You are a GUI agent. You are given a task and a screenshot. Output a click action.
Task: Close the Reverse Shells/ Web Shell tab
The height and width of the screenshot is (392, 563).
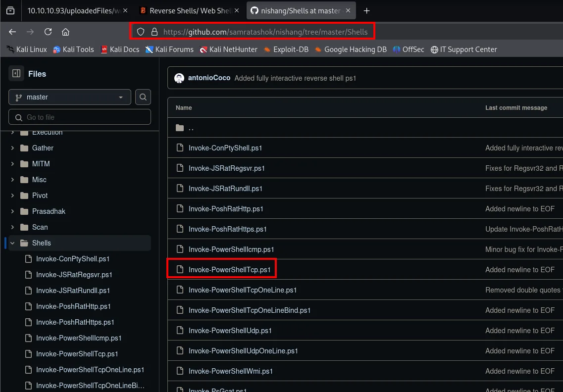tap(237, 11)
